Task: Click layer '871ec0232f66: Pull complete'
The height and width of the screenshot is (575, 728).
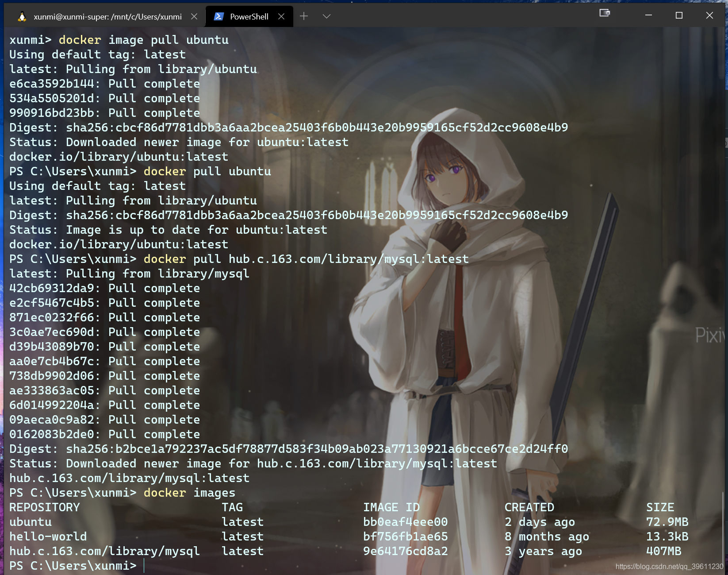Action: (104, 317)
